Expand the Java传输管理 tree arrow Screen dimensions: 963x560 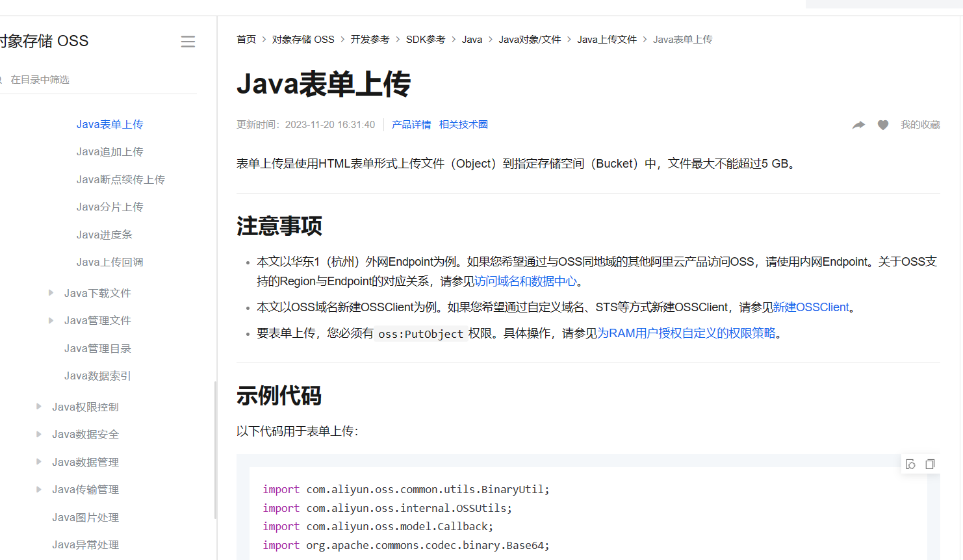39,489
